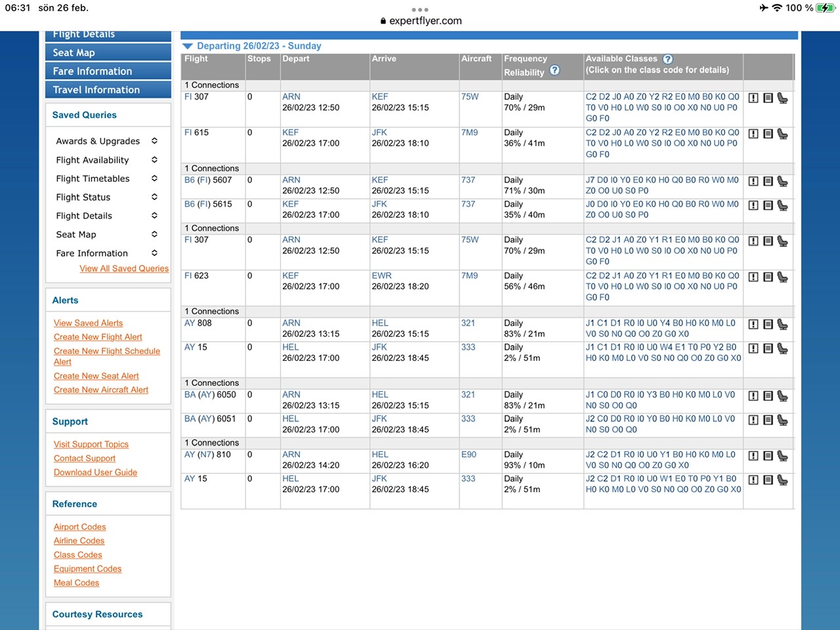The image size is (840, 630).
Task: Create alert for FI 623 to EWR
Action: pos(753,278)
